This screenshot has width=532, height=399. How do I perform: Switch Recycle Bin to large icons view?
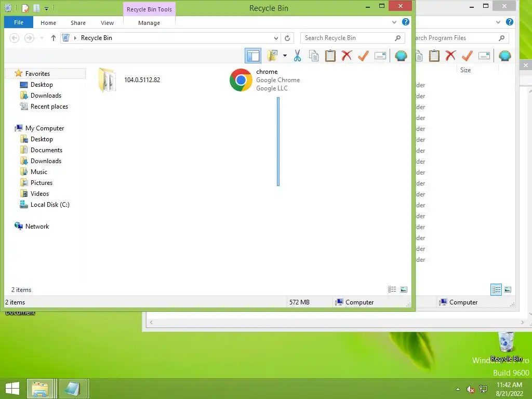(404, 289)
